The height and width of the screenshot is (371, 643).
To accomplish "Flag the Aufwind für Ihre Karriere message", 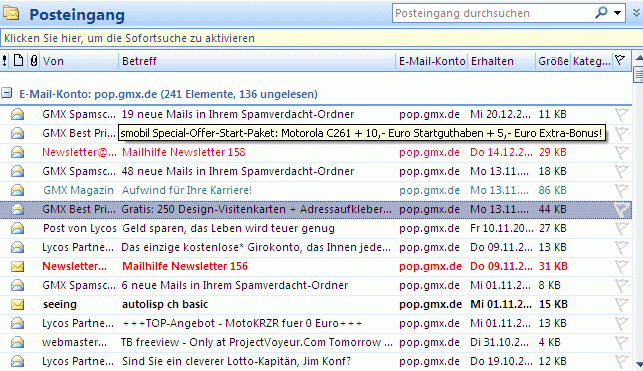I will 621,191.
